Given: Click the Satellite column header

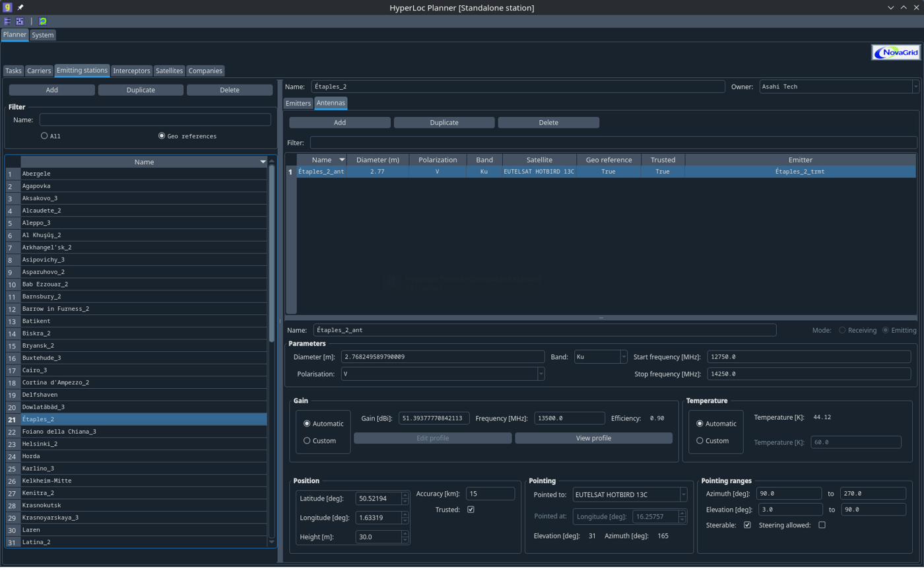Looking at the screenshot, I should 539,160.
